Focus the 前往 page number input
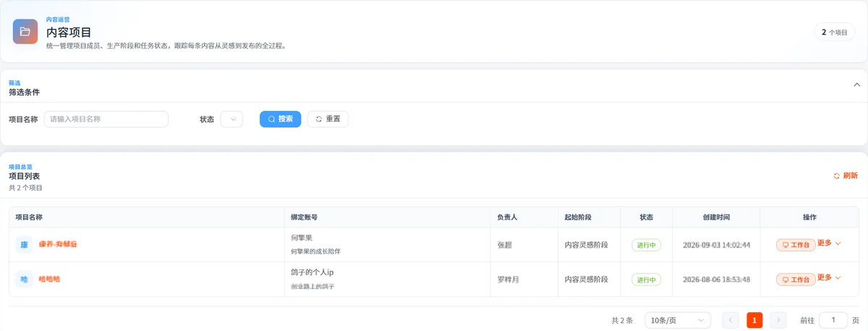 point(833,320)
